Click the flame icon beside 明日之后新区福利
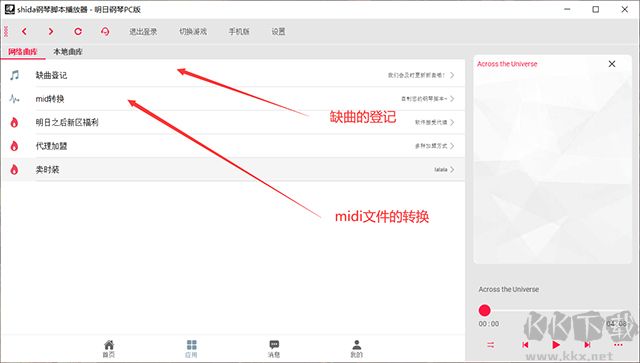This screenshot has width=640, height=363. pos(14,122)
